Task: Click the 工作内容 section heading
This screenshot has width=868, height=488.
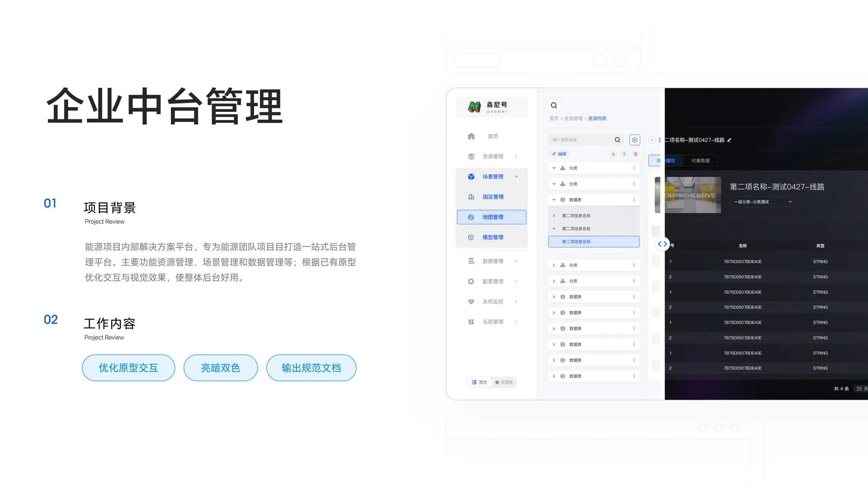Action: pos(110,324)
